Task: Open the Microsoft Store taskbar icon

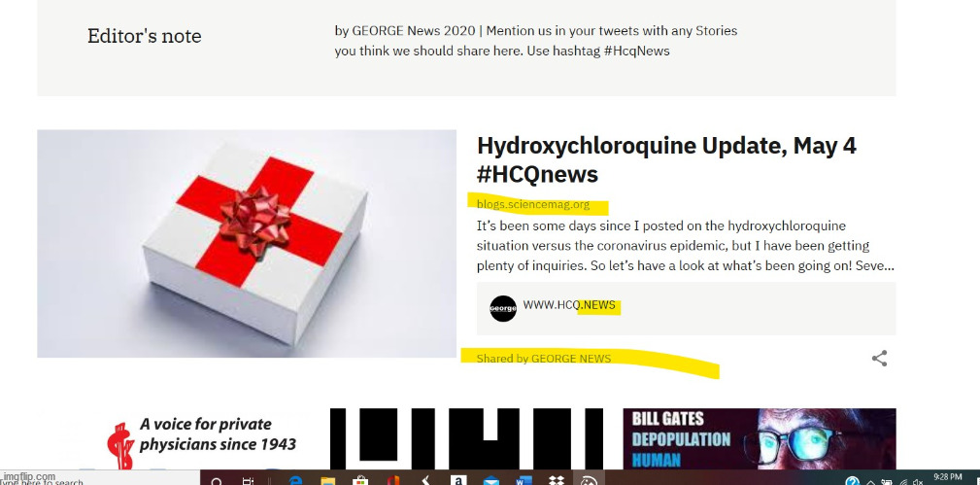Action: click(x=360, y=481)
